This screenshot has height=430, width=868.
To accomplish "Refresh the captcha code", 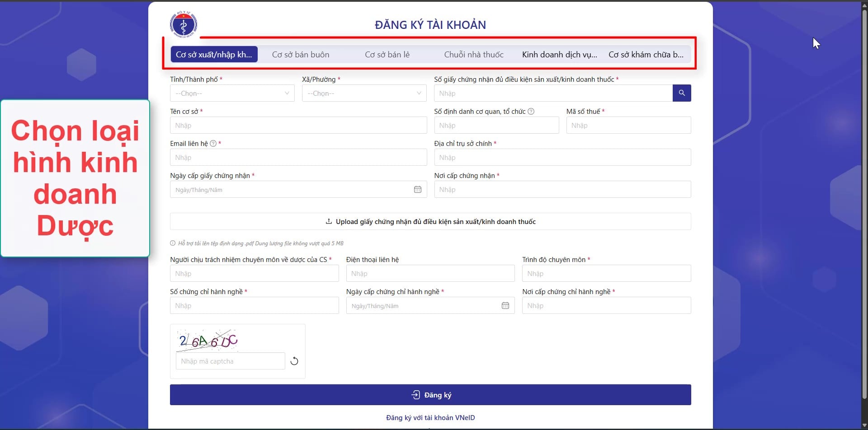I will [x=294, y=361].
